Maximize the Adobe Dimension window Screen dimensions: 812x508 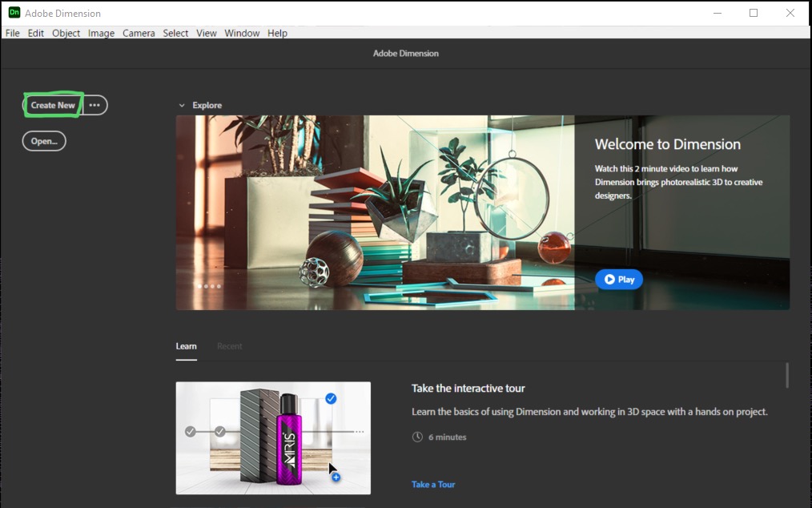tap(754, 13)
